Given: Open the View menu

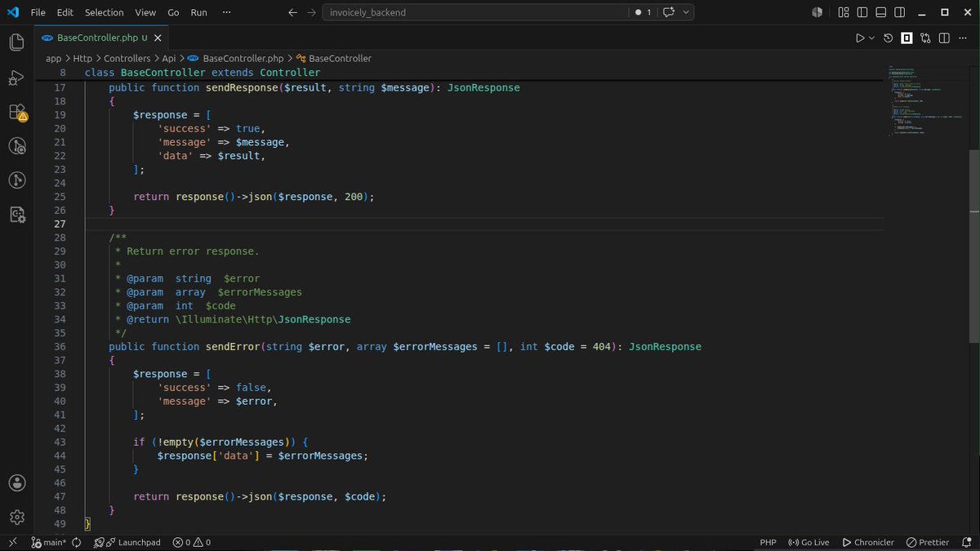Looking at the screenshot, I should 145,12.
